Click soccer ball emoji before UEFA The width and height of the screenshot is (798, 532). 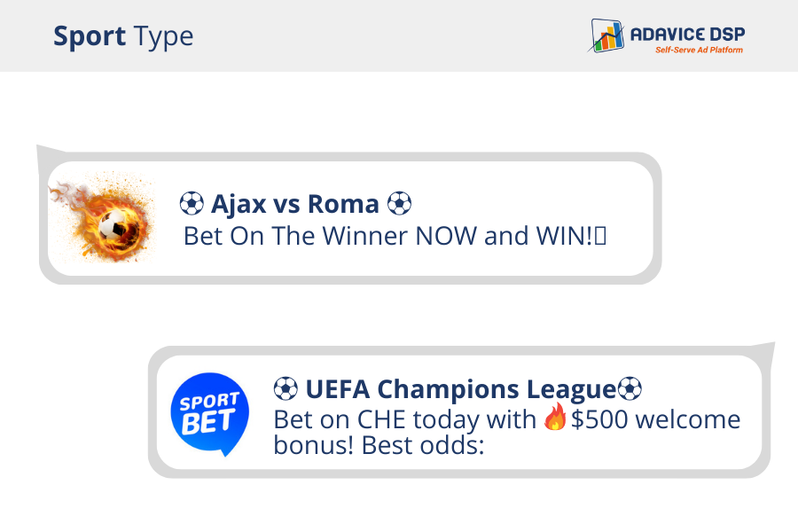pyautogui.click(x=286, y=389)
